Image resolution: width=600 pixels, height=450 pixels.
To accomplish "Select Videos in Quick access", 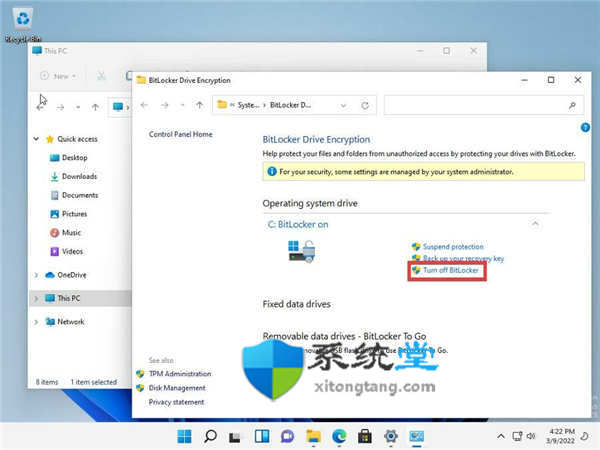I will coord(72,251).
